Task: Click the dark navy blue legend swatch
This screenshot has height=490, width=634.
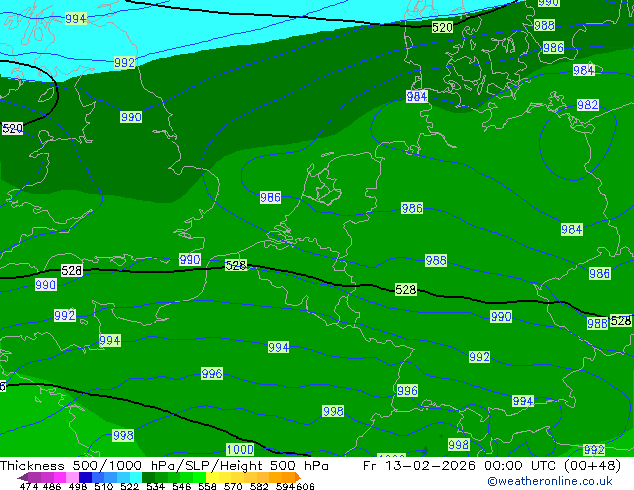Action: click(85, 477)
